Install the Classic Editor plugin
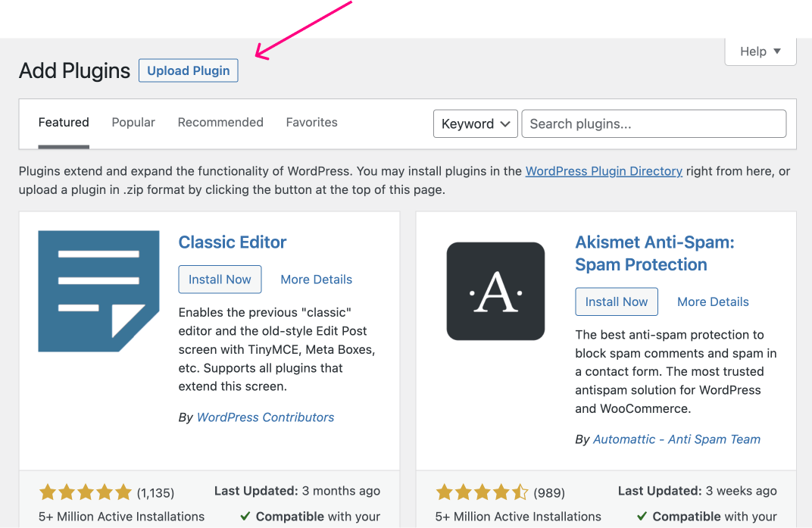 [220, 280]
